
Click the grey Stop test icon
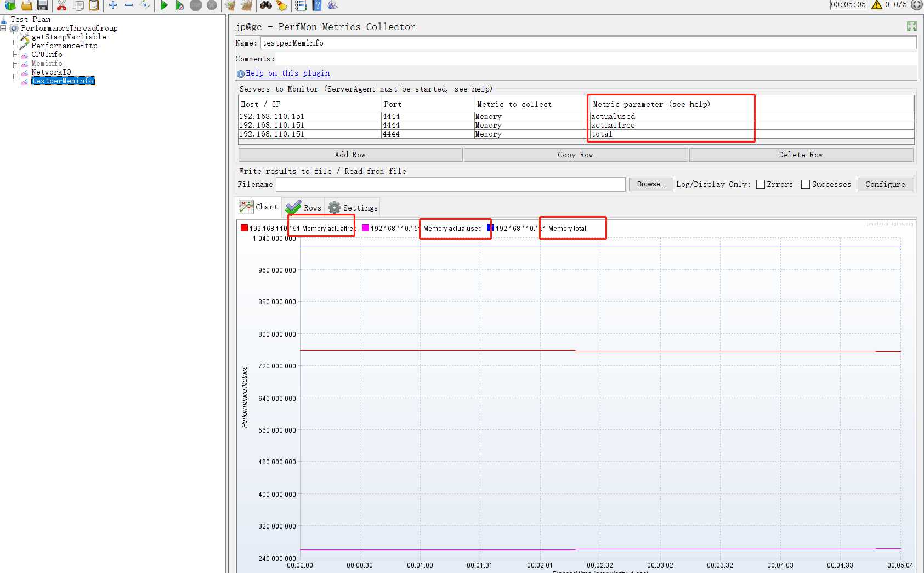196,5
